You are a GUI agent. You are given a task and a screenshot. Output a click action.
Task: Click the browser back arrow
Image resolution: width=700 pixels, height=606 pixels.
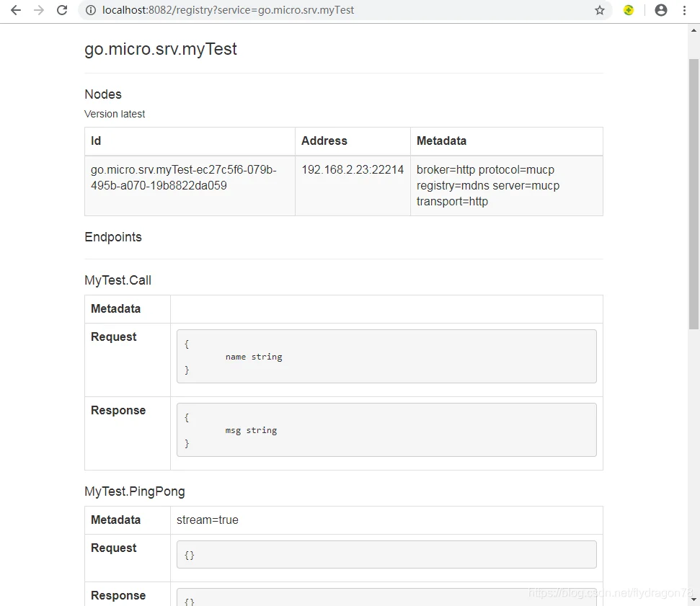pos(16,10)
